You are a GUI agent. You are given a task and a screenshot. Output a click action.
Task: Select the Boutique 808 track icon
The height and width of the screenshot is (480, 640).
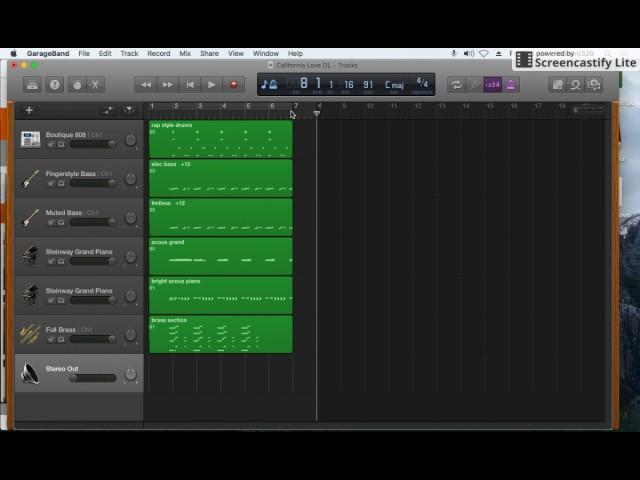(x=31, y=139)
